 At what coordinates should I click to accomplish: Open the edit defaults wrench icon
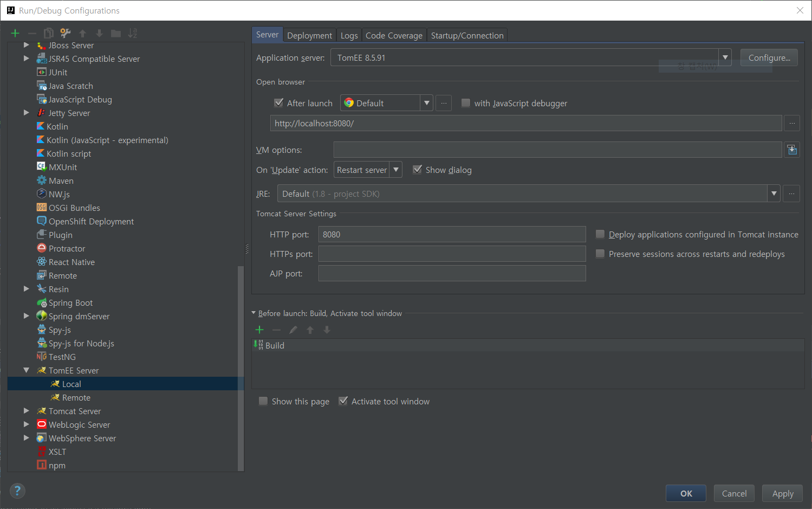pos(66,33)
